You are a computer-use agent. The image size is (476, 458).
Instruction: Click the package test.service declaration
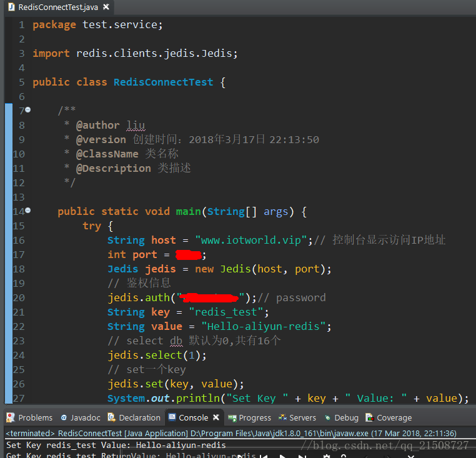coord(97,24)
